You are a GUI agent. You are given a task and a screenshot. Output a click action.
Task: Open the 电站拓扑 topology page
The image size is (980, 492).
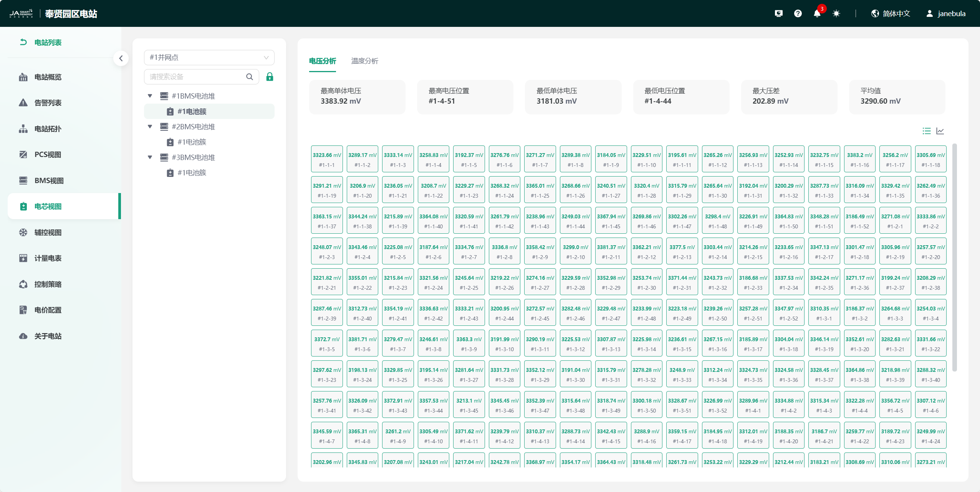(48, 129)
